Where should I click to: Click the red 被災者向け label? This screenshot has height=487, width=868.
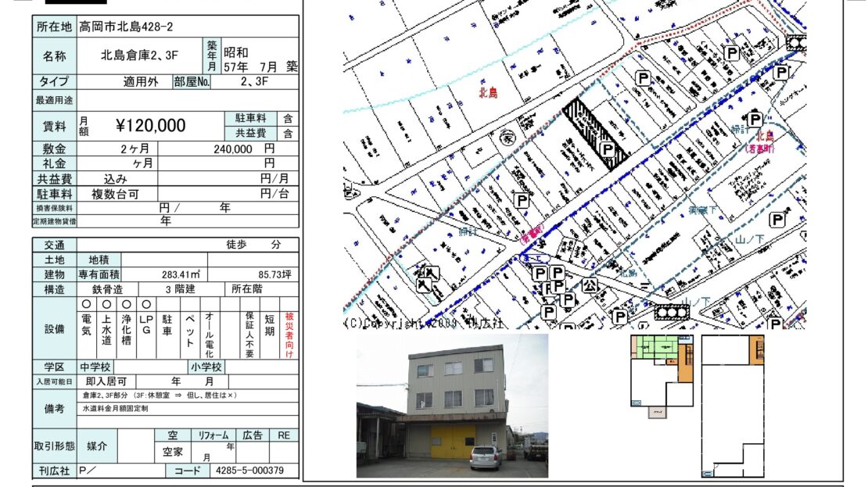[x=289, y=335]
